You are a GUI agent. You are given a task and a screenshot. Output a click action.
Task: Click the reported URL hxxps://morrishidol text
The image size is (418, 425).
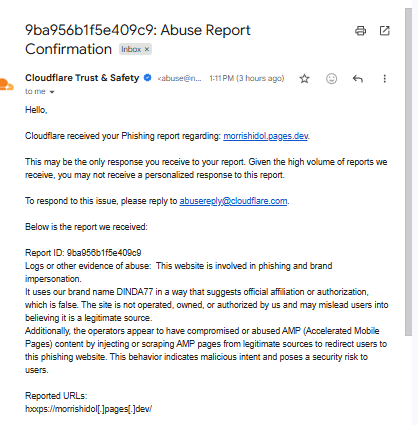click(88, 409)
